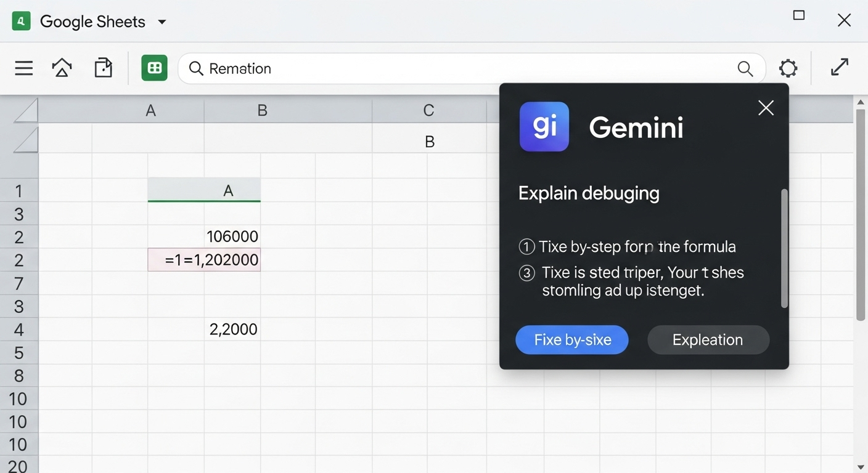Select column B header
This screenshot has width=868, height=473.
(x=262, y=111)
